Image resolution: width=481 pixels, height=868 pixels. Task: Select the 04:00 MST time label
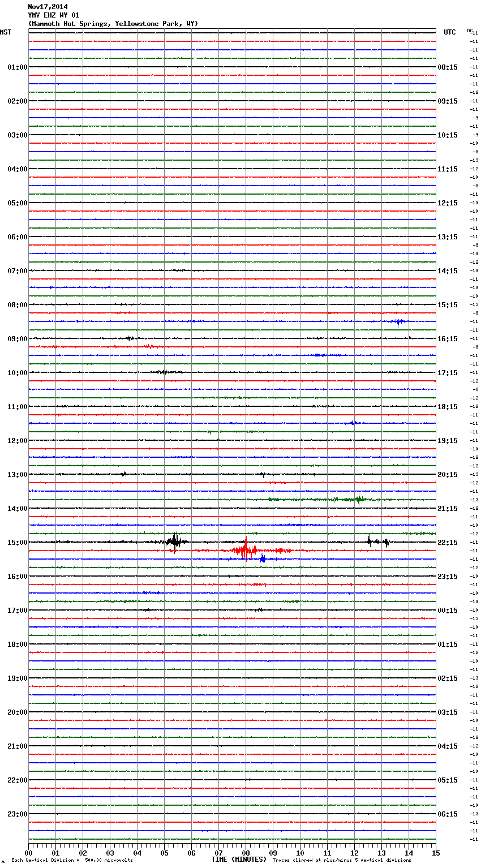[17, 169]
